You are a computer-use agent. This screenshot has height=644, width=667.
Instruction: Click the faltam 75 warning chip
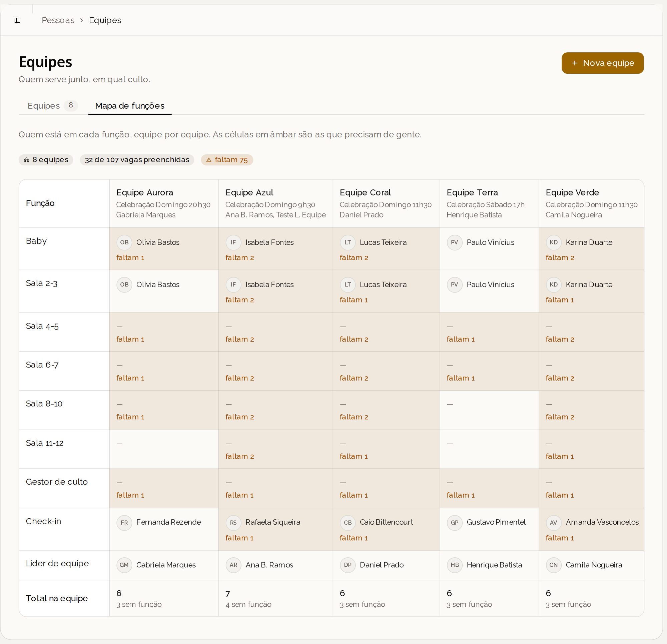click(x=227, y=160)
